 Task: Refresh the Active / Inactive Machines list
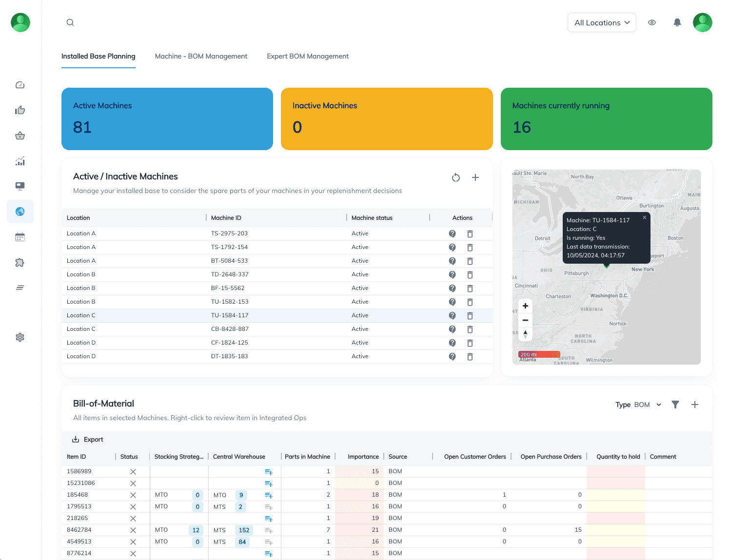click(x=455, y=177)
